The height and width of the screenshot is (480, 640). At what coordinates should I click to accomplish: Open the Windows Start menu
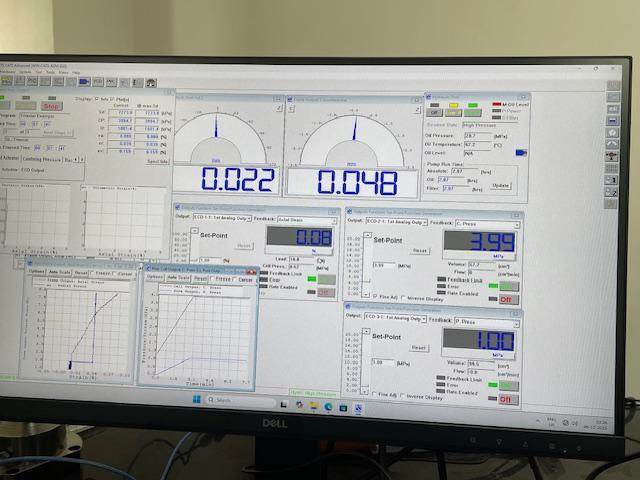[x=196, y=399]
